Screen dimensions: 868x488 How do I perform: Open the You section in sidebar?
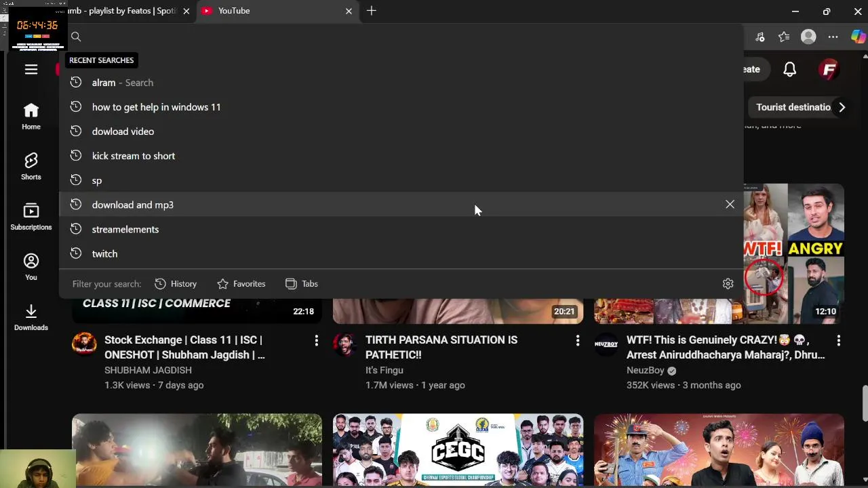point(31,267)
